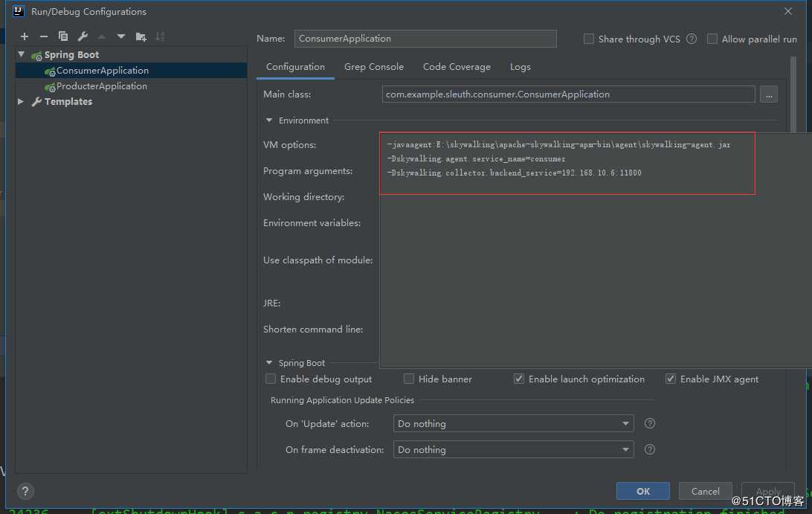Click the Running Application Update Policies label
The image size is (812, 514).
click(342, 400)
